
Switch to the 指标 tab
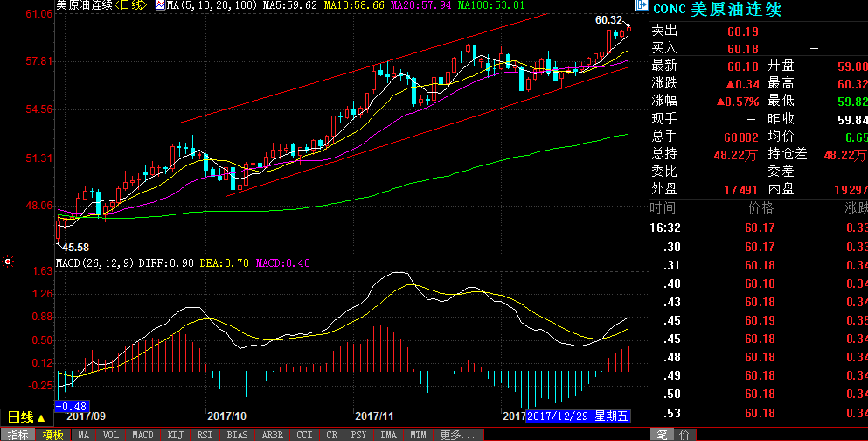coord(18,435)
